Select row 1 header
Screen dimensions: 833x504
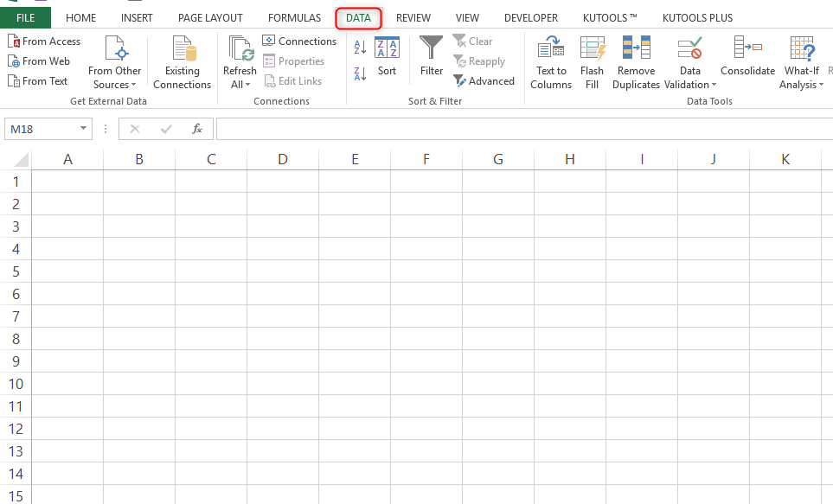coord(16,182)
